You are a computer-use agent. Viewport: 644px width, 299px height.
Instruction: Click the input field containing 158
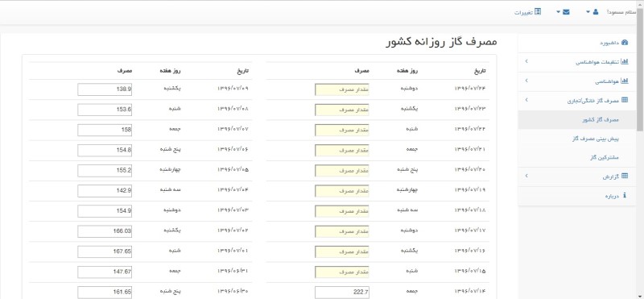(x=105, y=130)
